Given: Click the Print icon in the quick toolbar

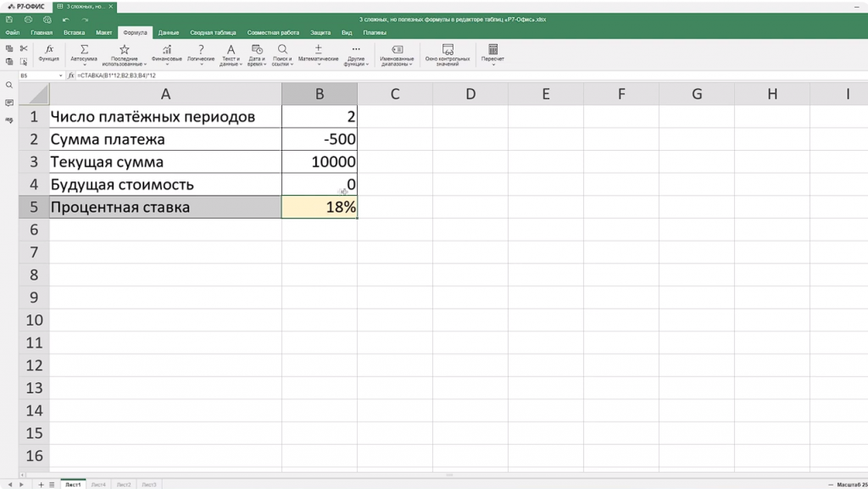Looking at the screenshot, I should point(28,19).
